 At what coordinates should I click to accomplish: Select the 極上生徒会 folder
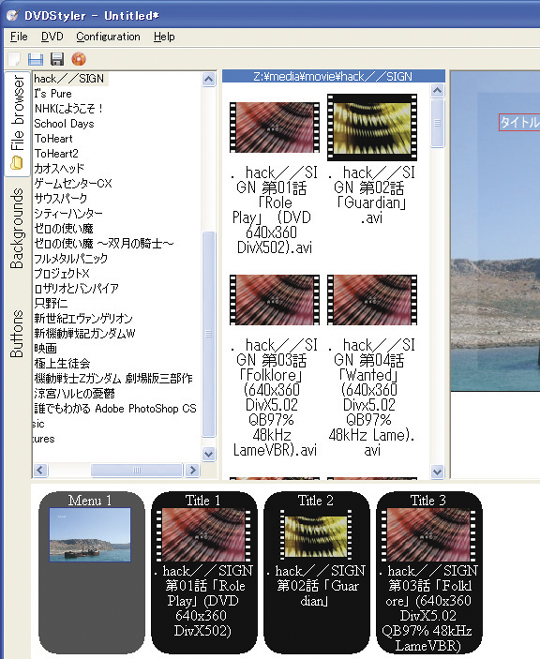point(62,363)
